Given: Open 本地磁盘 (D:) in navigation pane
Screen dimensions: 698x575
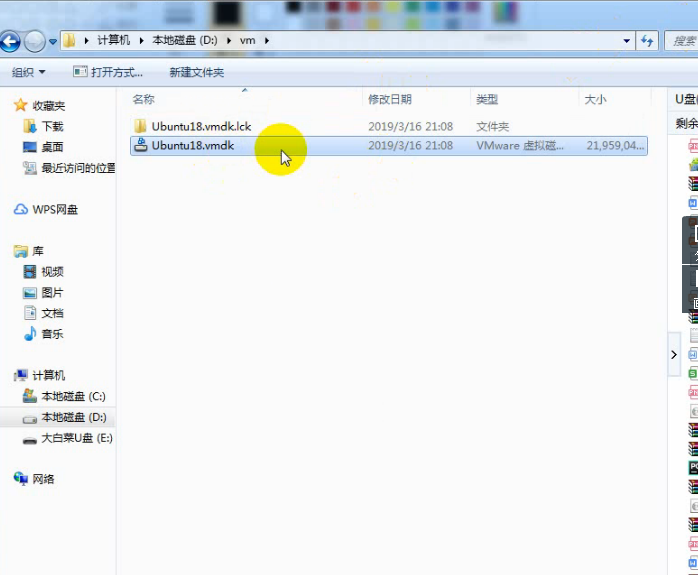Looking at the screenshot, I should click(x=74, y=417).
